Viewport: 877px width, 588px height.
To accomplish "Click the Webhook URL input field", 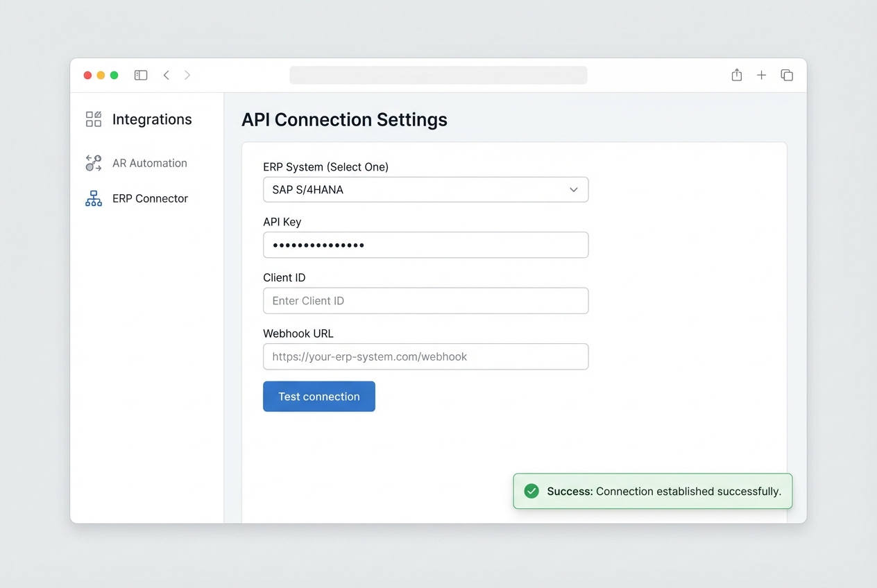I will (x=425, y=356).
